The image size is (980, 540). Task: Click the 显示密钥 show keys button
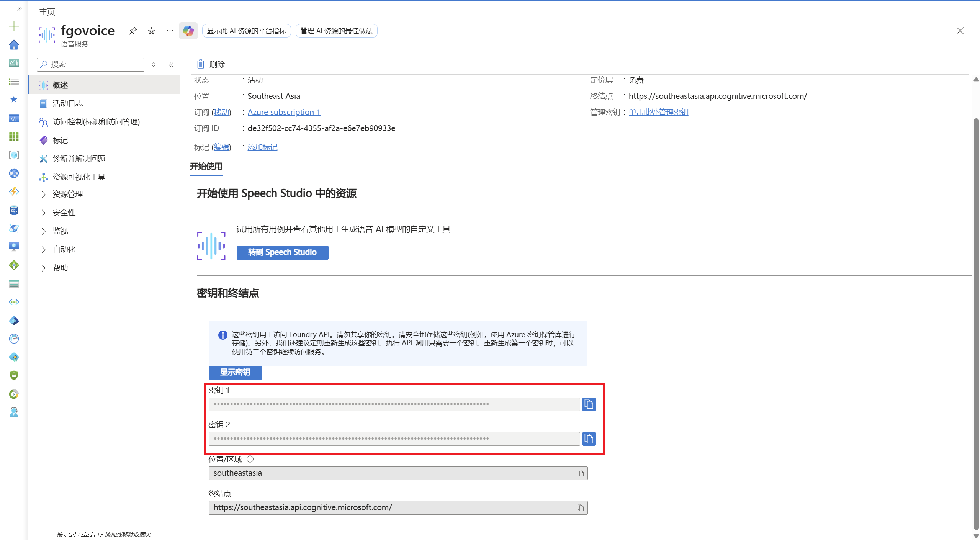click(235, 372)
